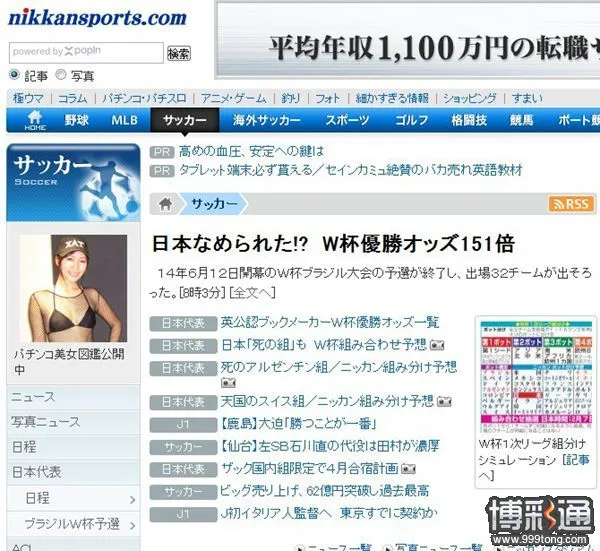Open the ゴルフ navigation tab
The height and width of the screenshot is (551, 600).
pyautogui.click(x=411, y=120)
